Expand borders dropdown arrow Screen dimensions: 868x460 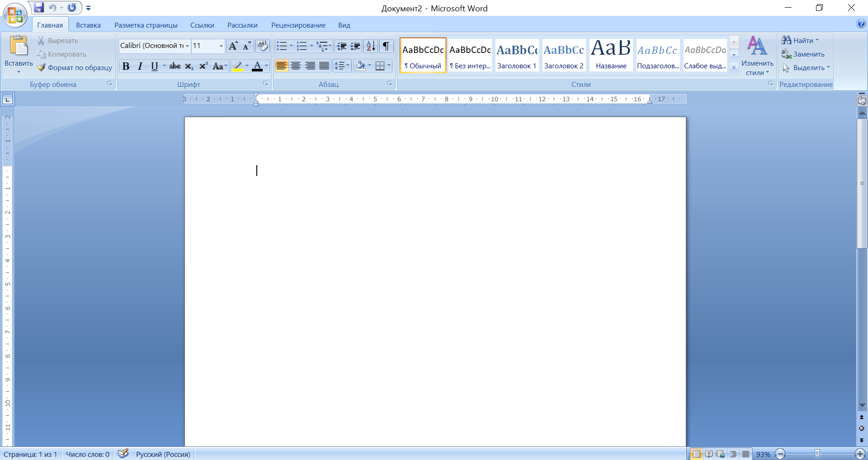click(389, 66)
